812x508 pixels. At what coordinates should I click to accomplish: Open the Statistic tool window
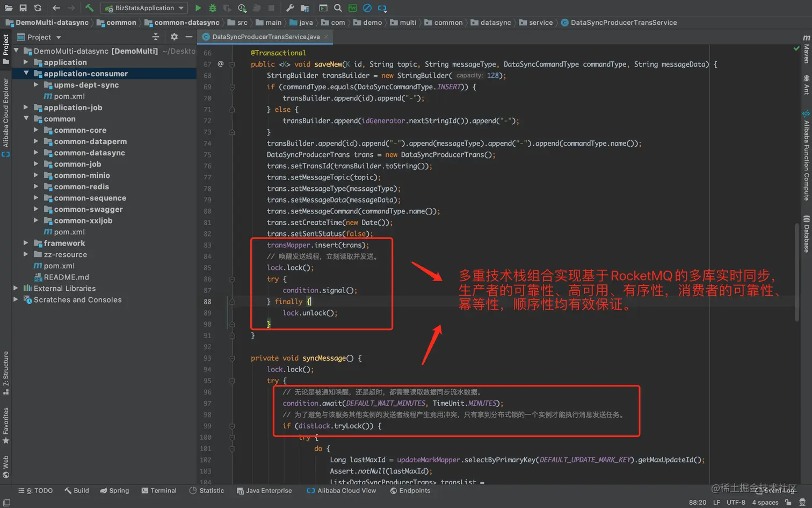[x=207, y=490]
